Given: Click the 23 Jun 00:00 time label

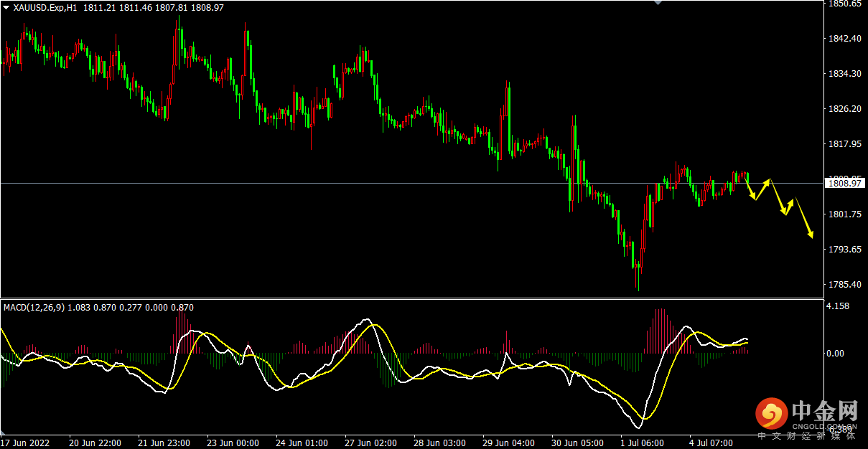Looking at the screenshot, I should tap(233, 443).
